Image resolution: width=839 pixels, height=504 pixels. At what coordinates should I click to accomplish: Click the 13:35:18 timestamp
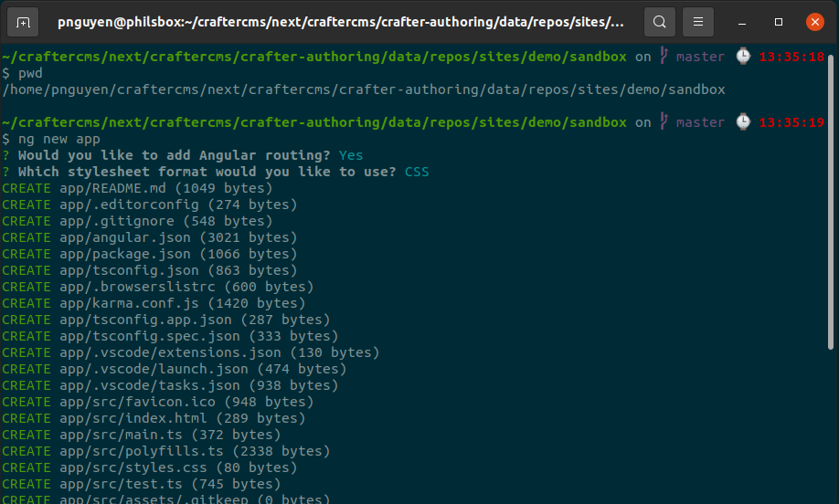point(791,57)
